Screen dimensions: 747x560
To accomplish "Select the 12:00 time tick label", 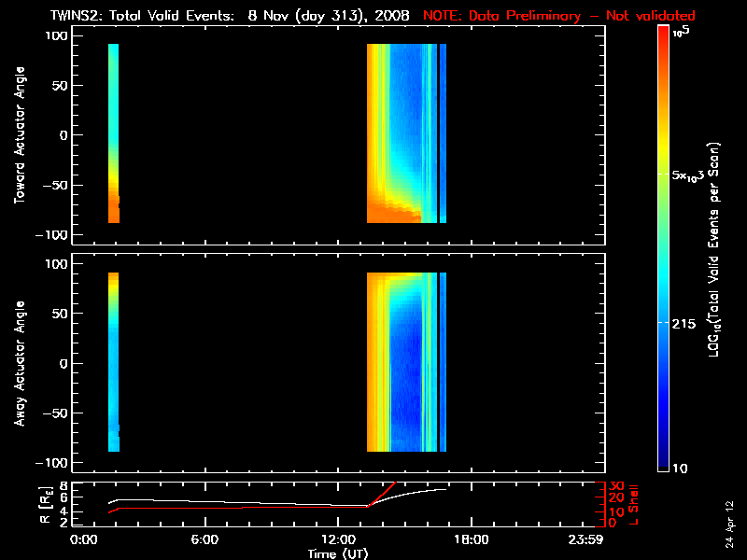I will point(340,540).
